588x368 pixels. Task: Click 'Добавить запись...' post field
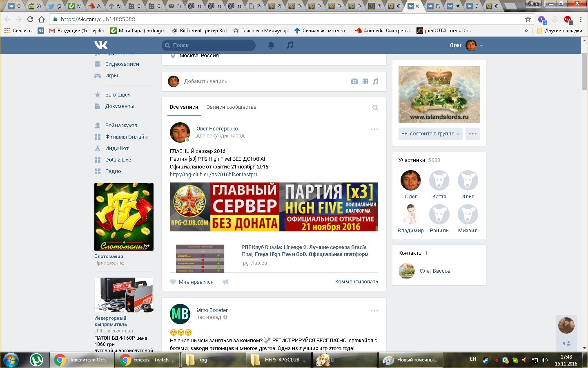pyautogui.click(x=207, y=81)
